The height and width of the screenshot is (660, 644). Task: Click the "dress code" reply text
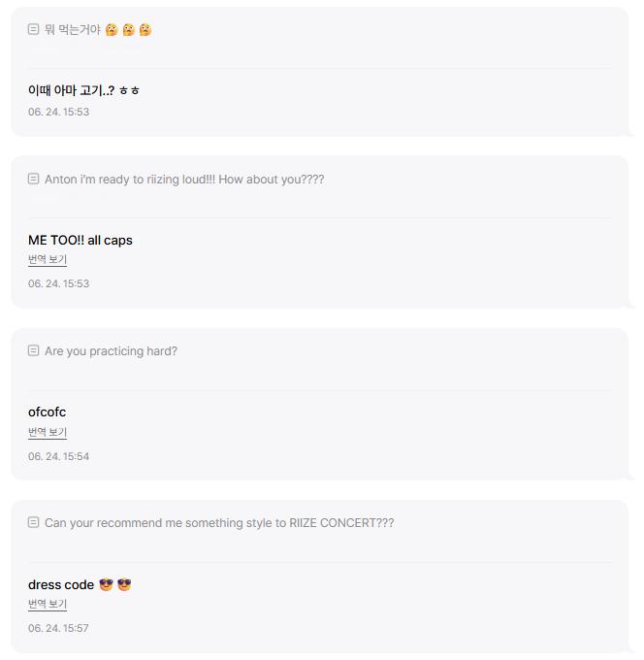[x=61, y=585]
